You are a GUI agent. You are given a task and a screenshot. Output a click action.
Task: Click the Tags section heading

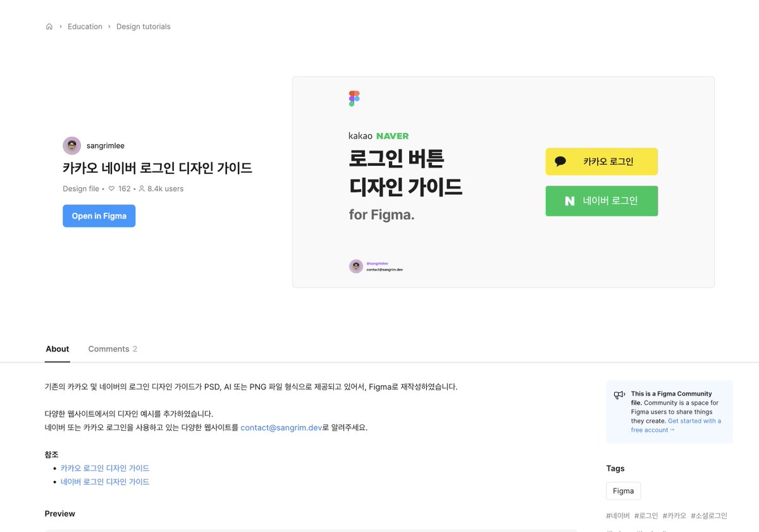(x=615, y=469)
